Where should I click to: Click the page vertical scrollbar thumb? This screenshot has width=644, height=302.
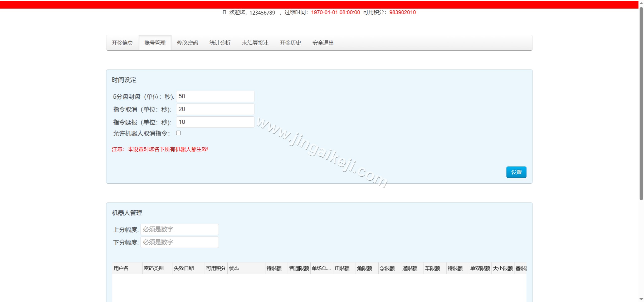[x=641, y=103]
